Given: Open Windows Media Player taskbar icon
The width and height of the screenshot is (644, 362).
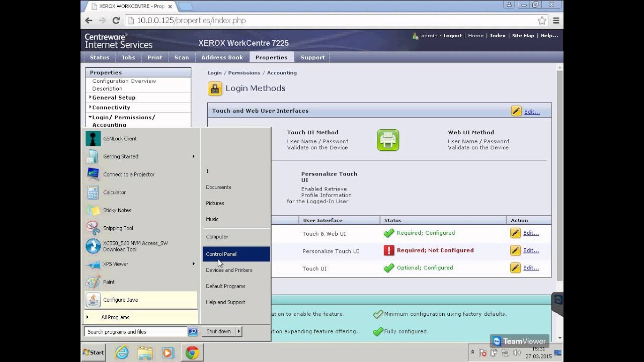Looking at the screenshot, I should click(168, 353).
